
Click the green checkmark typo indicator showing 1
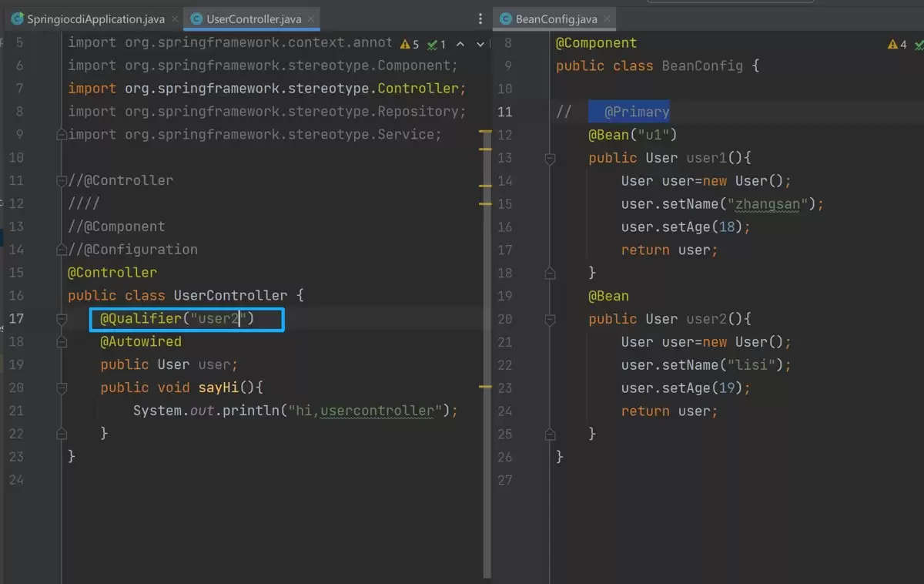437,45
